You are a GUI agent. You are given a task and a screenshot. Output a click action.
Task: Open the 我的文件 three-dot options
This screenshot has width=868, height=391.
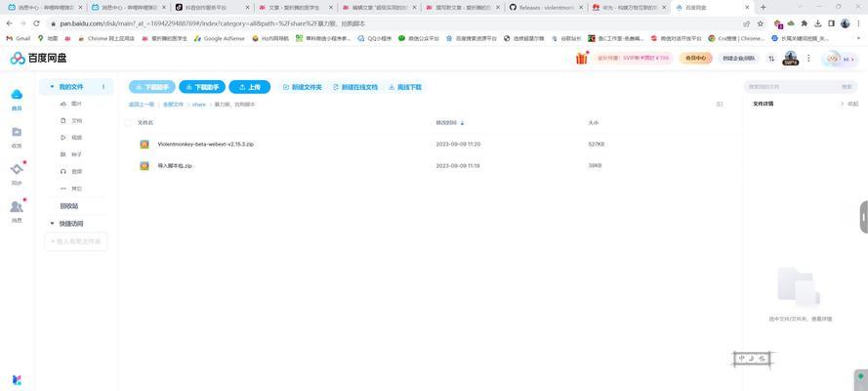pyautogui.click(x=103, y=87)
